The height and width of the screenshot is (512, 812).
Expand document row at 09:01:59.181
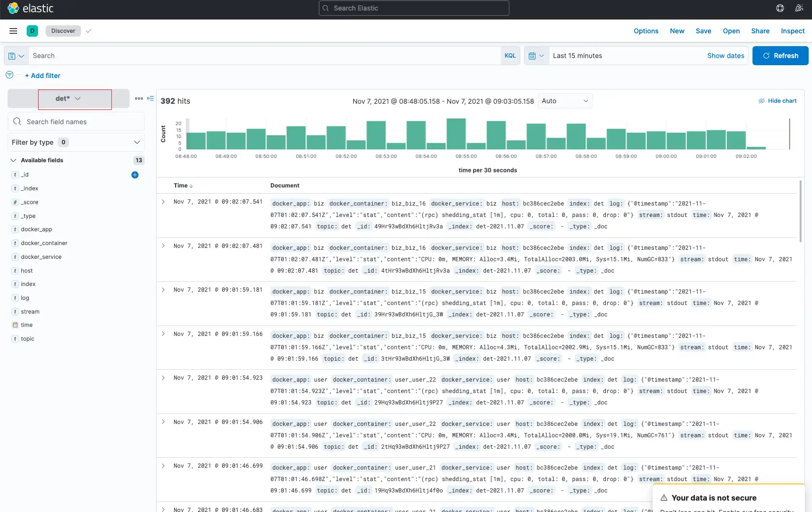click(x=163, y=290)
